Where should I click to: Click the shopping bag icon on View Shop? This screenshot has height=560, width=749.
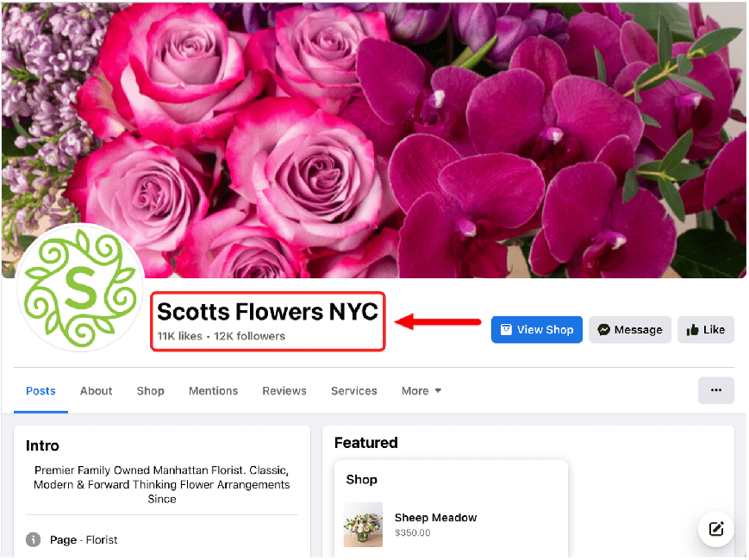506,329
